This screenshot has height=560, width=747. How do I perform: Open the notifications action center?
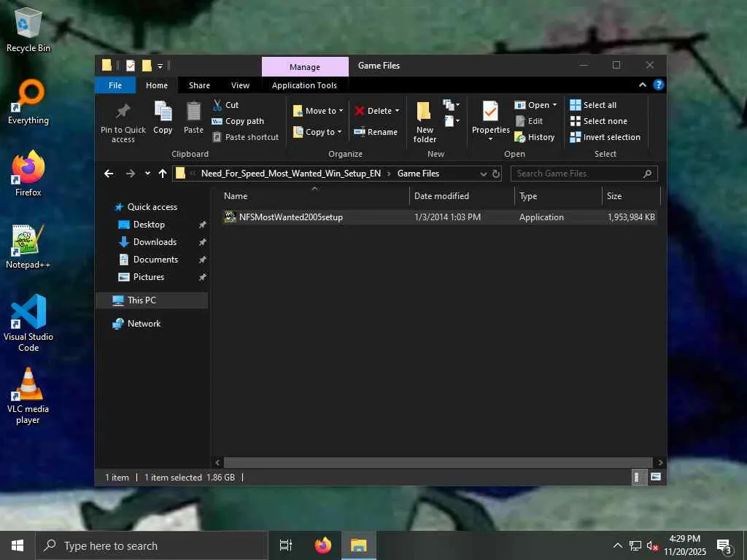point(724,545)
